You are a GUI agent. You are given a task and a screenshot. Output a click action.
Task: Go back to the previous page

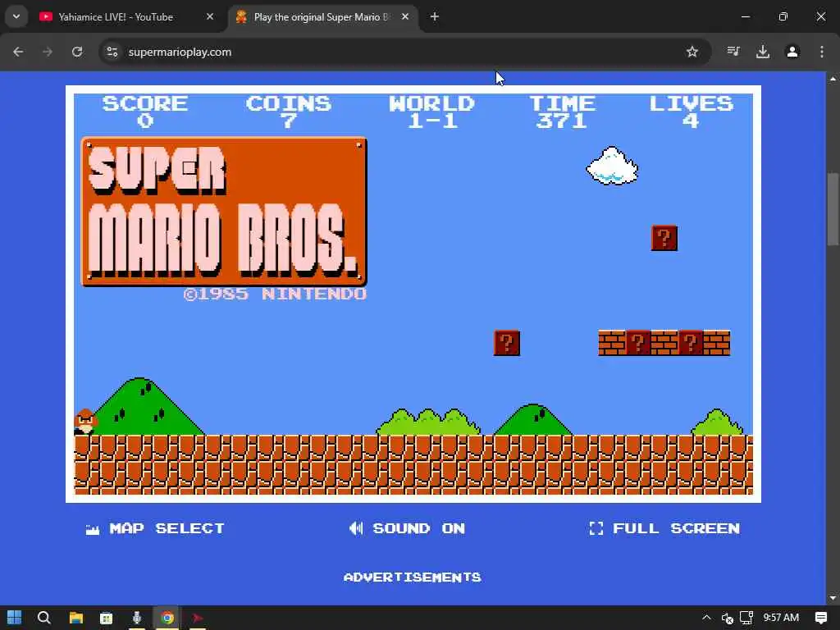click(x=18, y=52)
